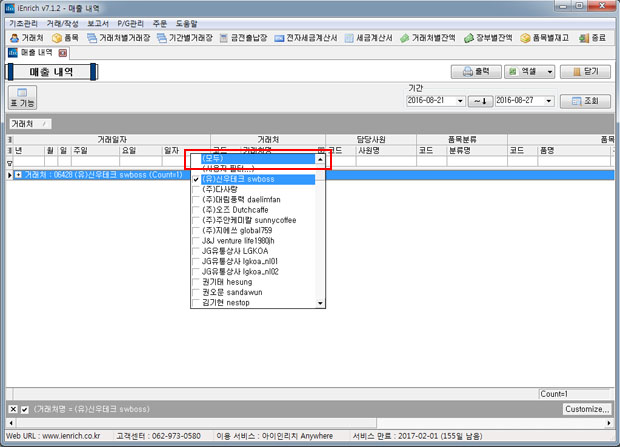Click the Customize... filter button
This screenshot has width=620, height=447.
click(586, 410)
